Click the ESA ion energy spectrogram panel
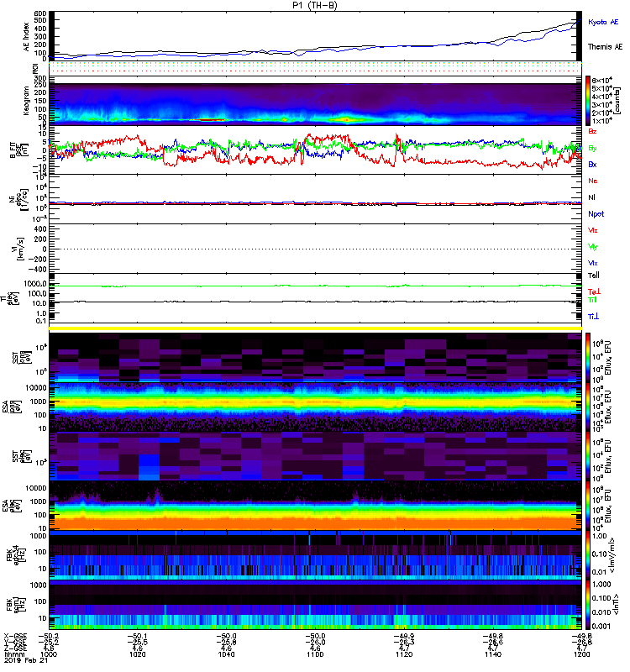This screenshot has width=630, height=672. pyautogui.click(x=315, y=407)
